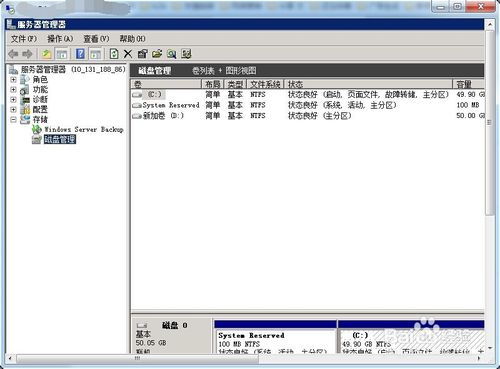This screenshot has height=369, width=500.
Task: Sort by the 布局 column header
Action: [x=213, y=84]
